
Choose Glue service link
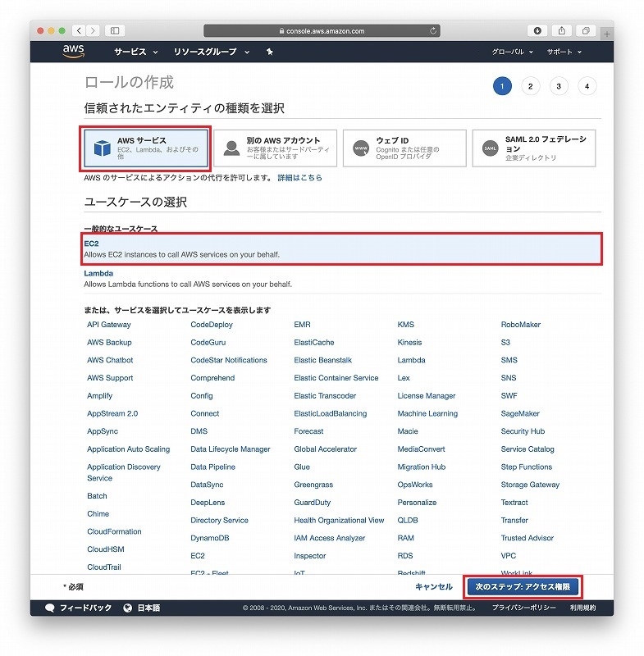[x=302, y=467]
